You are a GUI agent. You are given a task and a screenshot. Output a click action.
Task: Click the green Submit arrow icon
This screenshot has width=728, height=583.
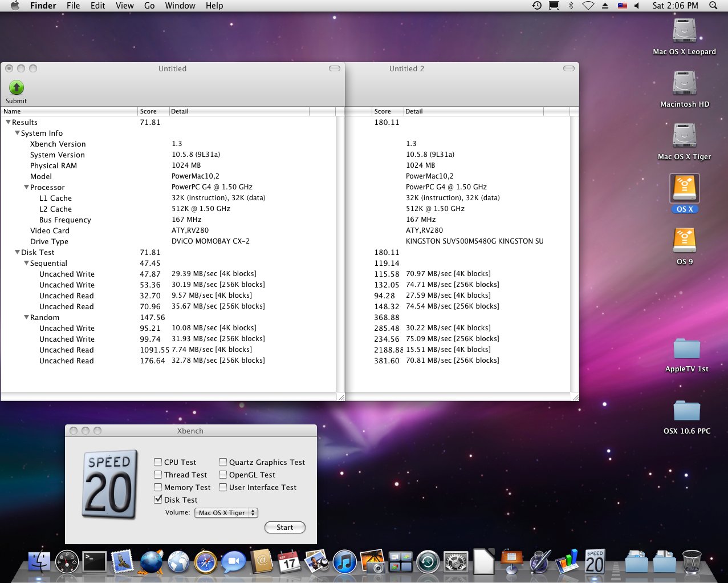coord(17,87)
